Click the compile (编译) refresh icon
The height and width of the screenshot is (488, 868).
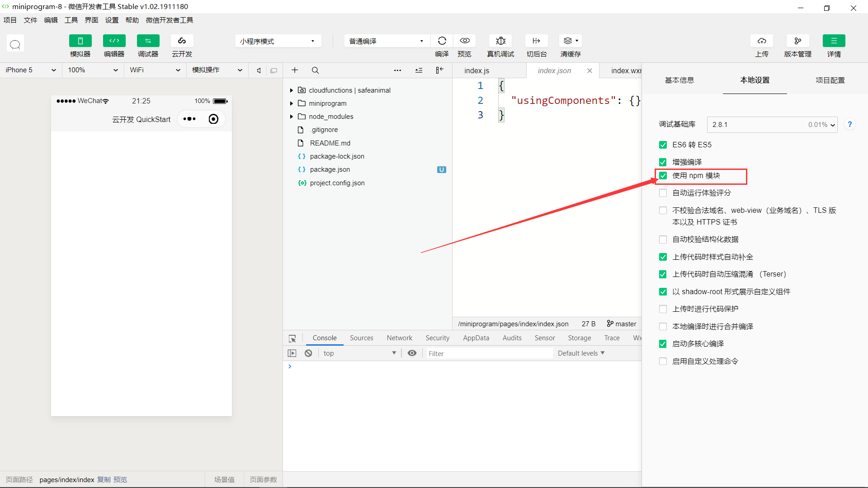442,41
